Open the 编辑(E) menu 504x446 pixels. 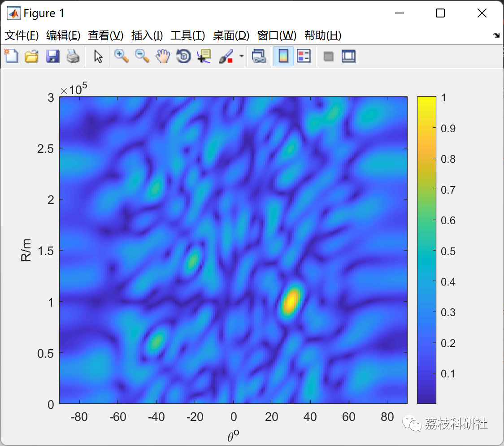(63, 35)
